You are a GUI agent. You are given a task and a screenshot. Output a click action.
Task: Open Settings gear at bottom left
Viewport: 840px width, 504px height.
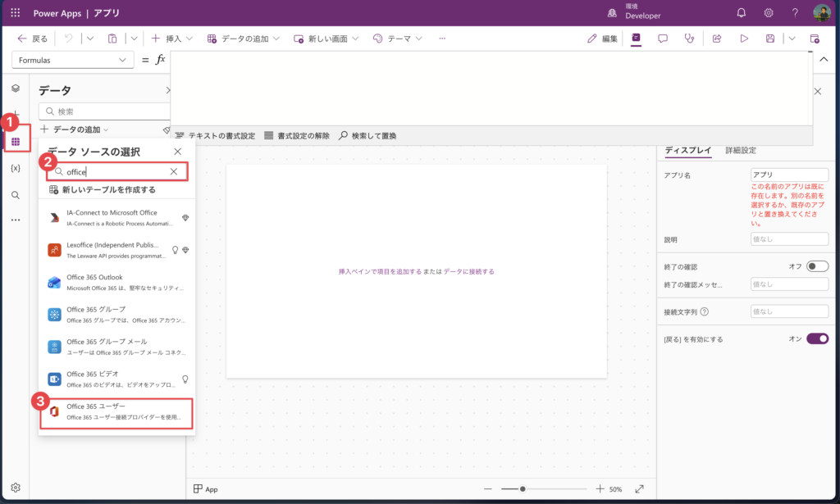15,488
